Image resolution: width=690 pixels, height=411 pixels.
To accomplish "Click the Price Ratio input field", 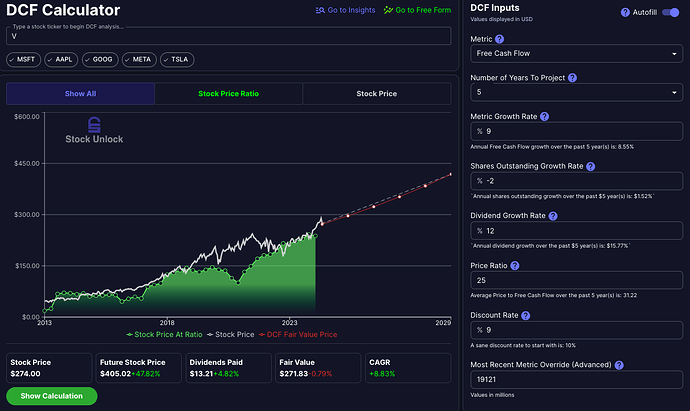I will [x=576, y=280].
